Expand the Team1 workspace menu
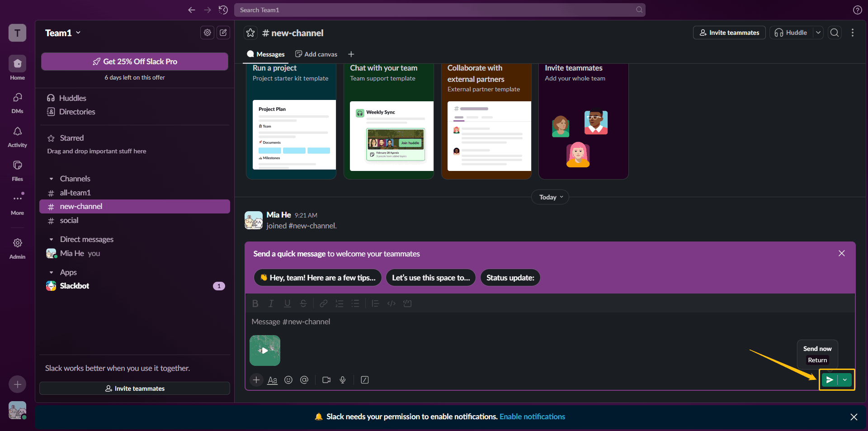The image size is (868, 431). coord(63,33)
